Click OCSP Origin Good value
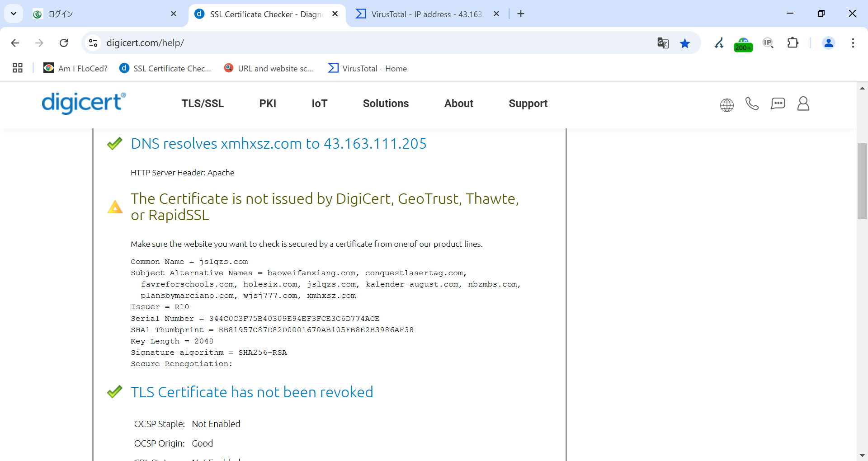 (x=203, y=443)
